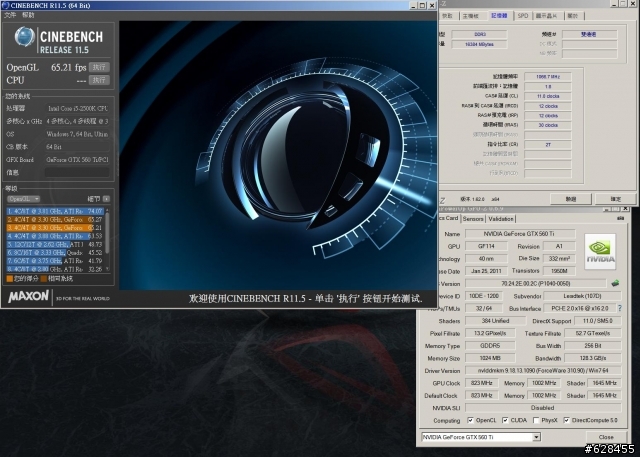Select ranking row 2 scoring 65.27

coord(55,220)
